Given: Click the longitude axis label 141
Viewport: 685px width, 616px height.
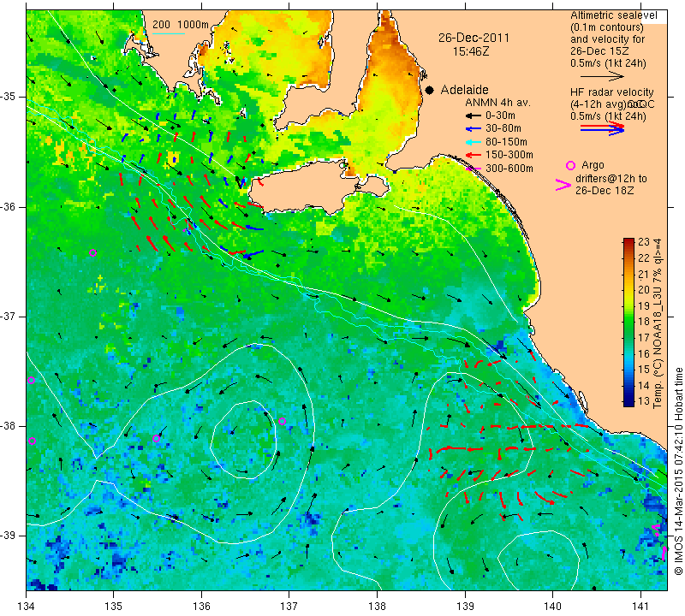Looking at the screenshot, I should (x=640, y=607).
